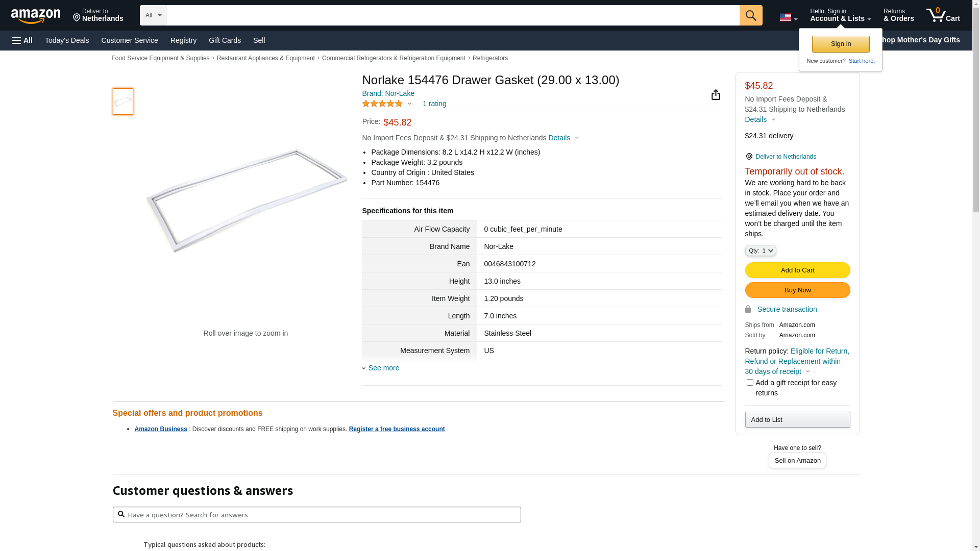Click the five-star rating icon

coord(382,104)
